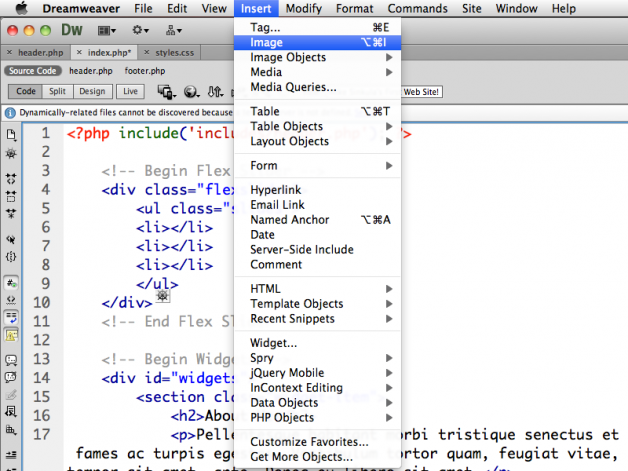Click Balance Braces icon

(x=11, y=257)
